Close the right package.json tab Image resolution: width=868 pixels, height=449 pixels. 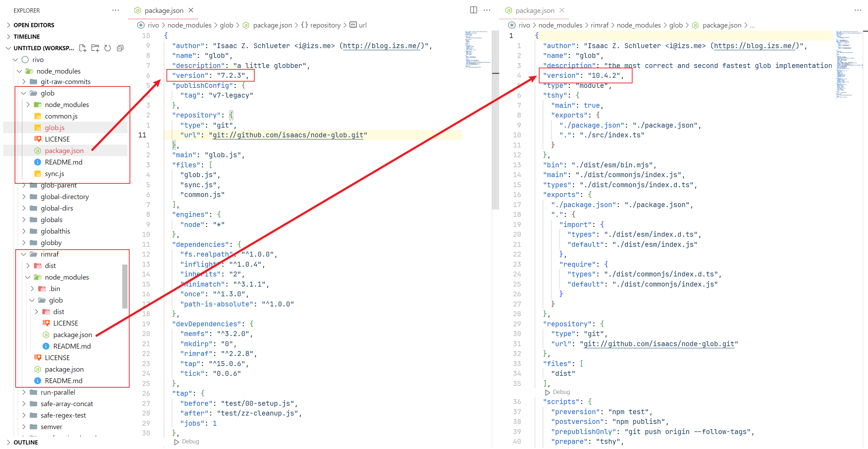click(x=562, y=10)
